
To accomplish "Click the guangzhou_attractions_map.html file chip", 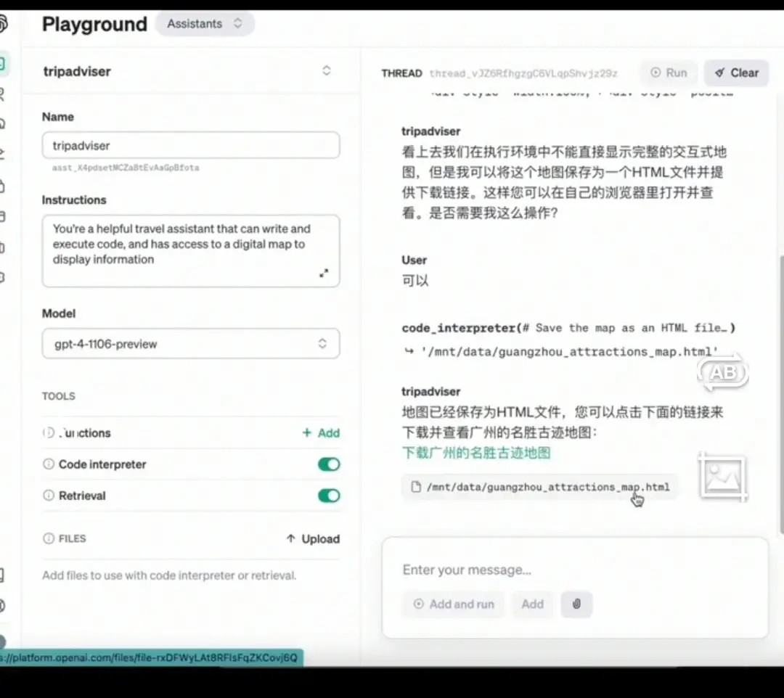I will coord(540,487).
